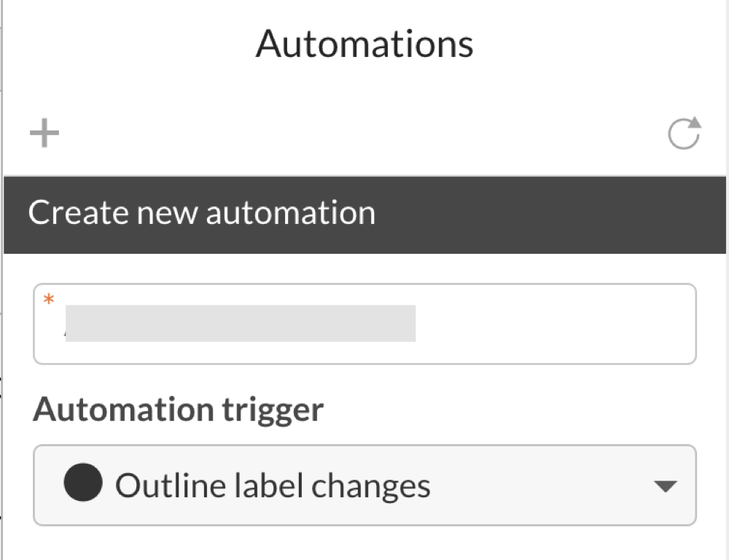This screenshot has height=560, width=729.
Task: Click the required asterisk in the name field
Action: coord(48,299)
